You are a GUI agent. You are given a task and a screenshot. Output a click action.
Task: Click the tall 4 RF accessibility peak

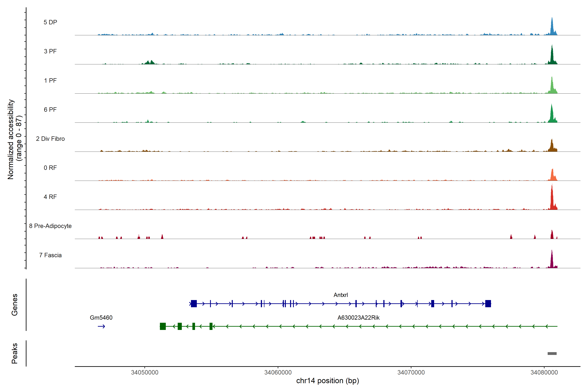[552, 199]
